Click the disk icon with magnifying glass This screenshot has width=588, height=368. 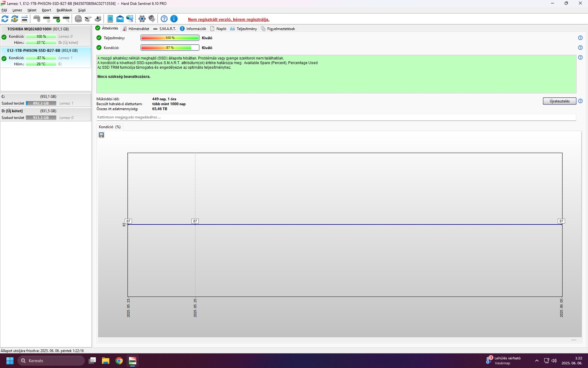point(66,19)
